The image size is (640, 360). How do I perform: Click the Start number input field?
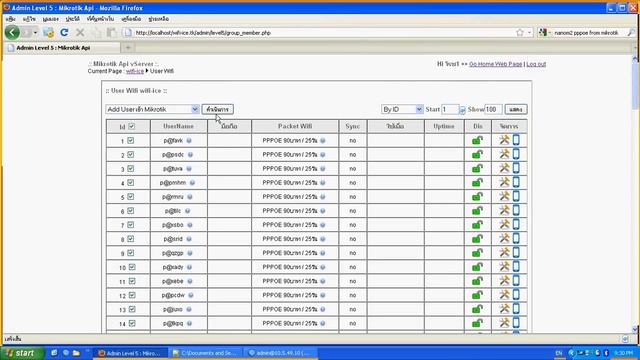450,109
